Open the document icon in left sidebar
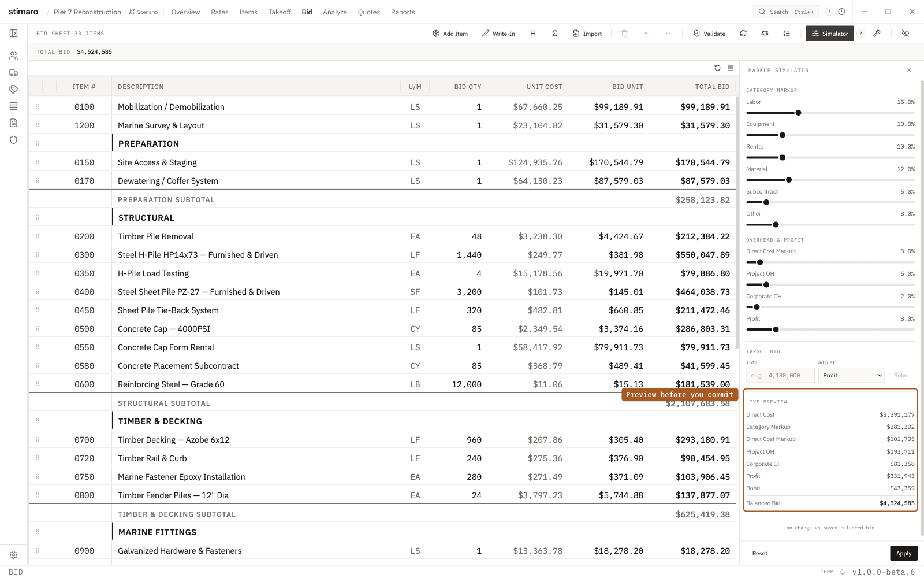Viewport: 924px width, 578px height. 13,123
